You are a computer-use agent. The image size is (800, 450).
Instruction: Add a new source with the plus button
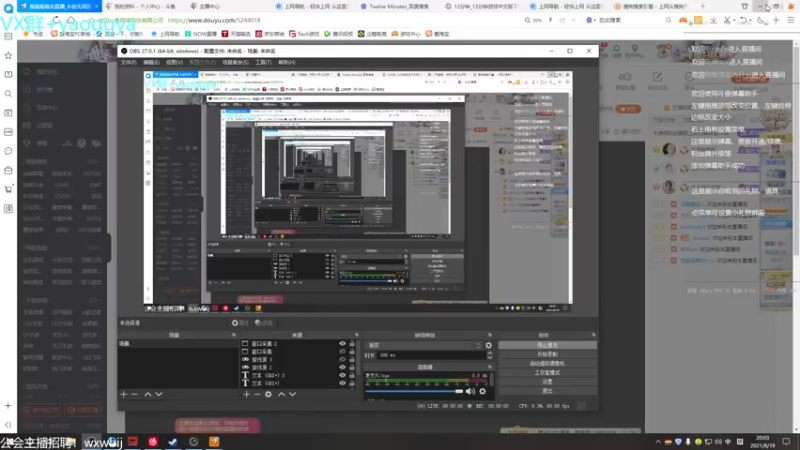click(246, 394)
